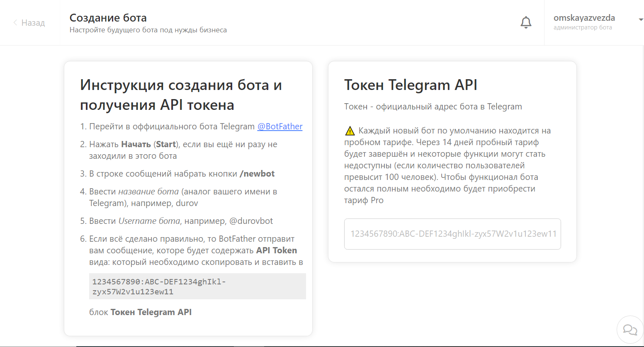Click the subtitle Настройте будущего бота text
Viewport: 644px width, 347px height.
(148, 30)
